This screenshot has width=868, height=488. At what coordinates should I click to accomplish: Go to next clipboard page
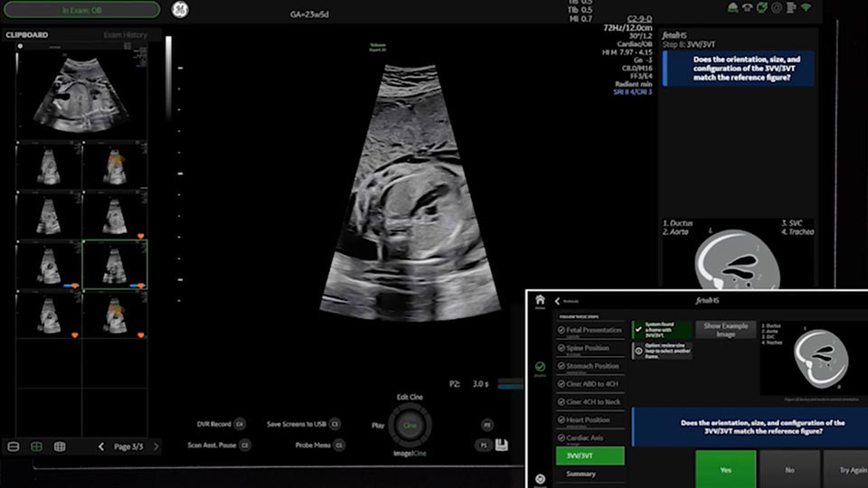tap(156, 446)
